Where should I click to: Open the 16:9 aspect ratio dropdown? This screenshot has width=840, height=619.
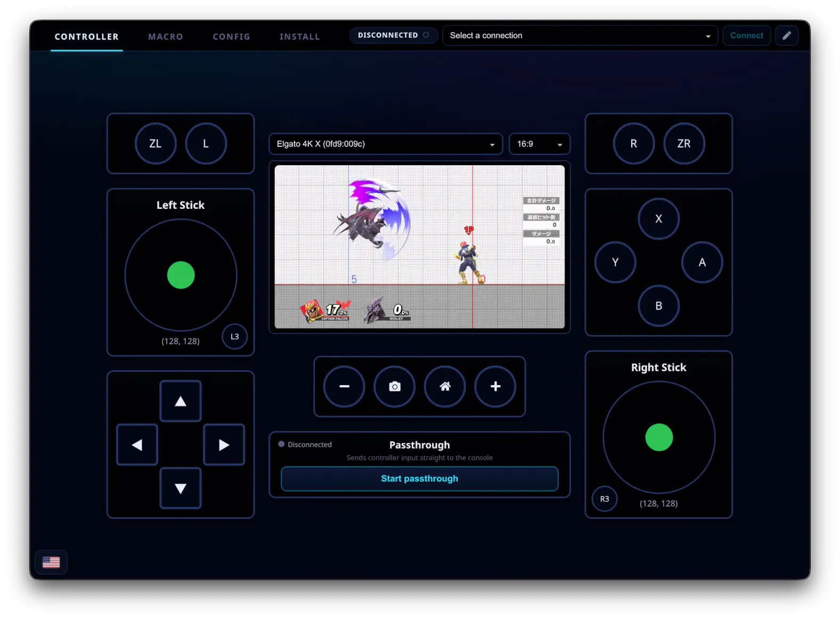540,144
